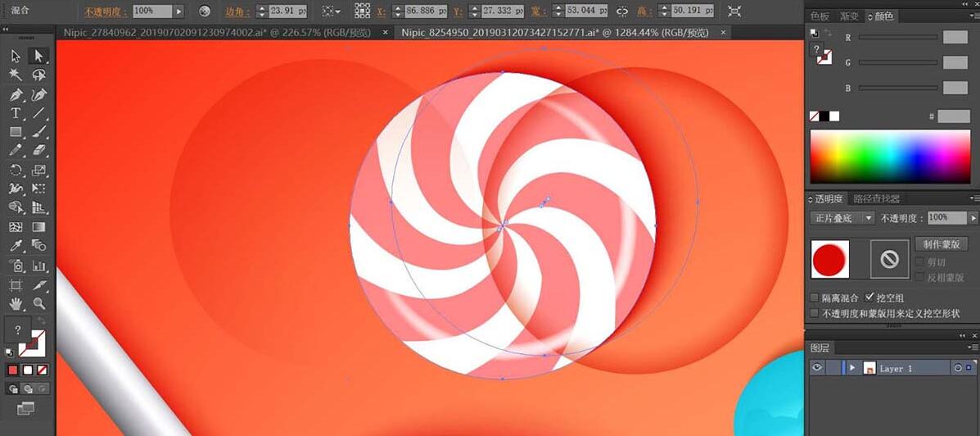
Task: Open opacity arrow in transparency panel
Action: [x=973, y=218]
